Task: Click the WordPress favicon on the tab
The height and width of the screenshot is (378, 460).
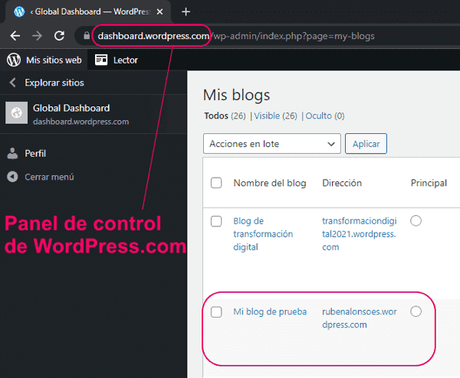Action: [x=19, y=12]
